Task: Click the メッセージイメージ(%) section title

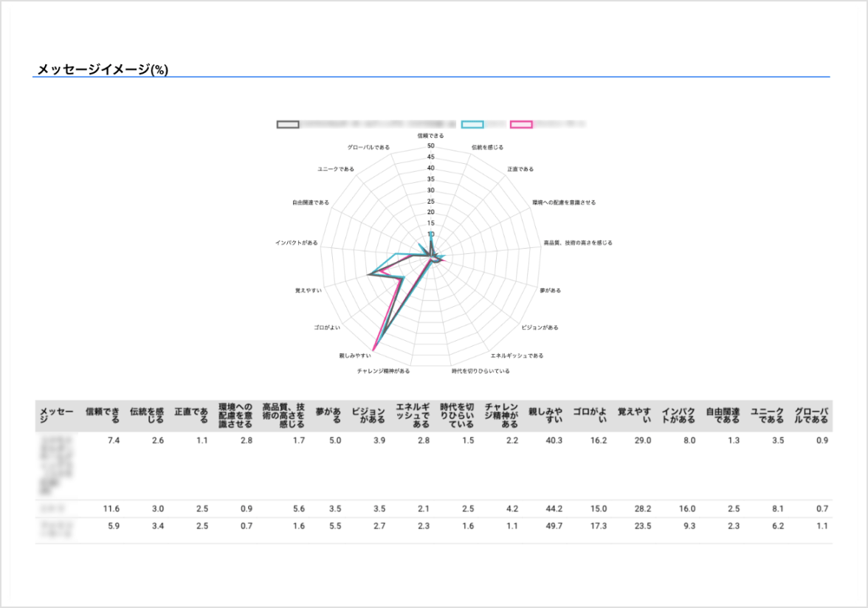Action: click(103, 70)
